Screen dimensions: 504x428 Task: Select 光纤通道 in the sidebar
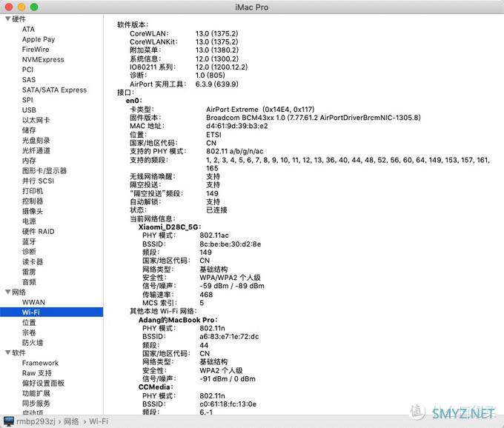point(36,150)
